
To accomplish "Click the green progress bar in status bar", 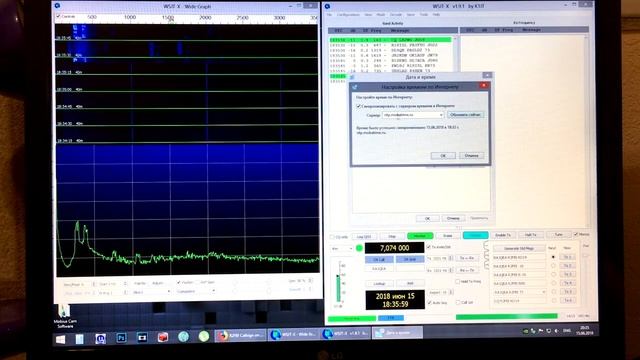I will pos(507,316).
